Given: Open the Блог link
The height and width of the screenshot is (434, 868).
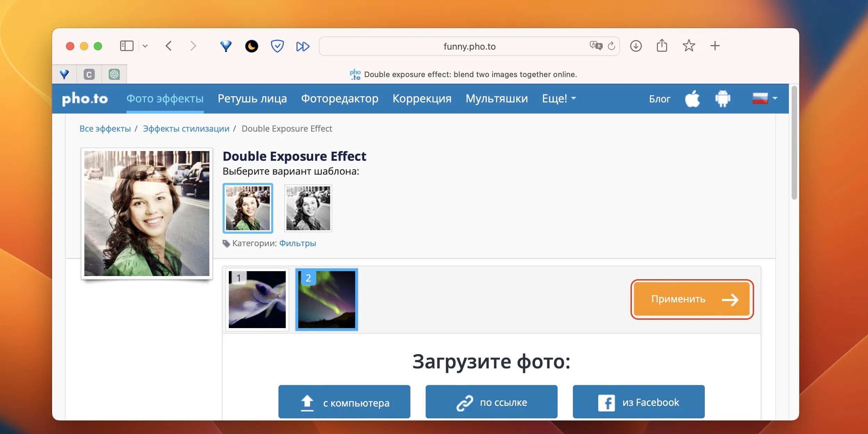Looking at the screenshot, I should (659, 99).
